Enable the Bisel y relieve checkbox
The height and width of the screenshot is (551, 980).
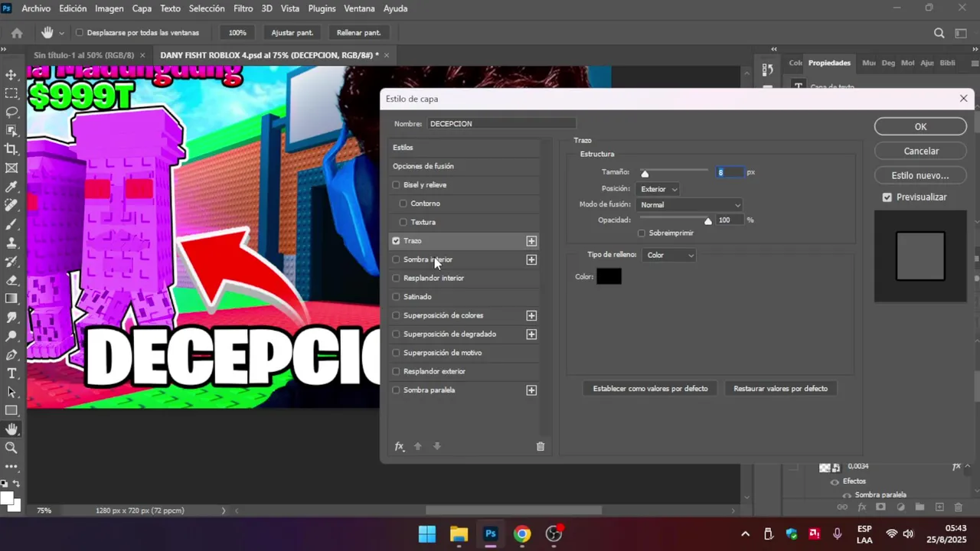click(x=396, y=185)
